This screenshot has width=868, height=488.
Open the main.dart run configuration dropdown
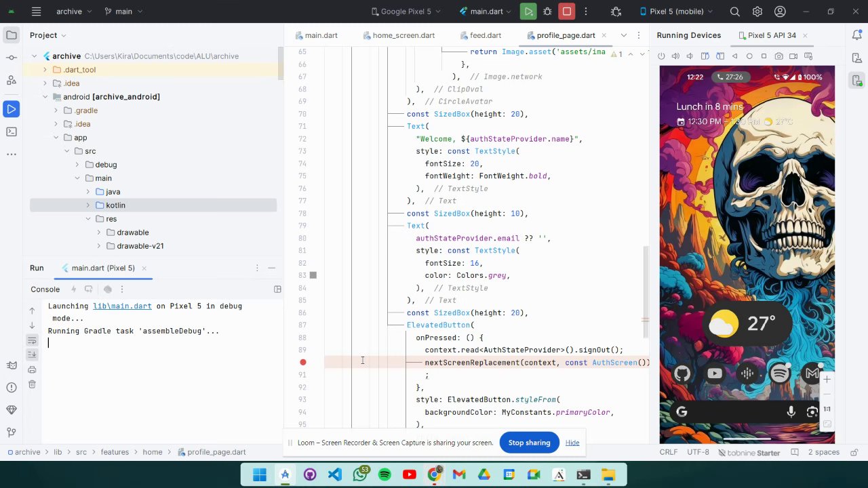click(486, 12)
